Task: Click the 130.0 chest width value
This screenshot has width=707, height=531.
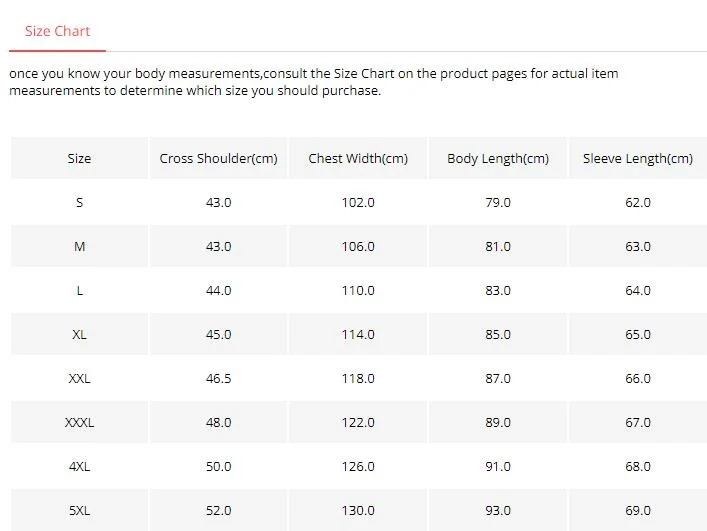Action: coord(358,510)
